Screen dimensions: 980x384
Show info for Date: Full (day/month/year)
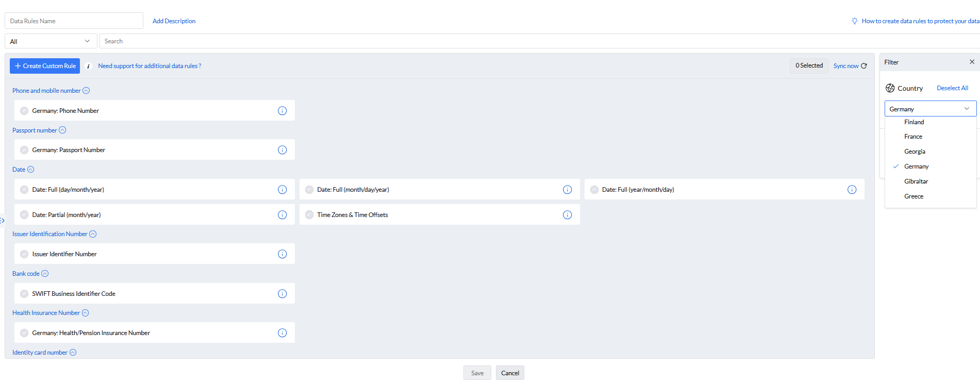tap(282, 190)
